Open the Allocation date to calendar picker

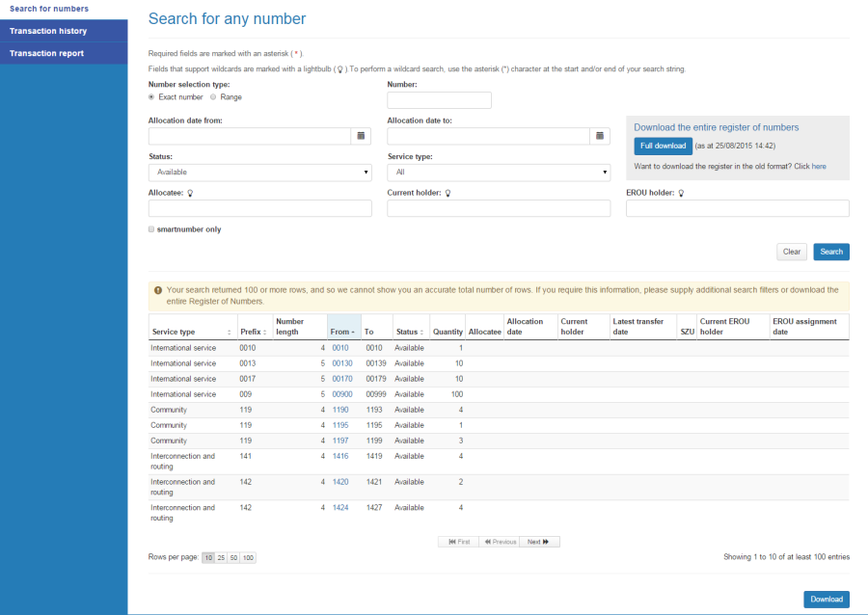(x=599, y=136)
